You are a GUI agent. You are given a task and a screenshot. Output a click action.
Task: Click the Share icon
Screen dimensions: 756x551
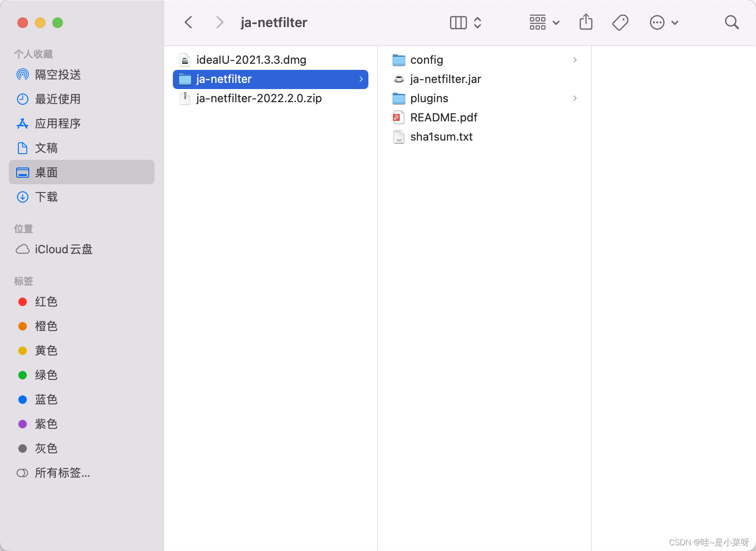[x=586, y=22]
